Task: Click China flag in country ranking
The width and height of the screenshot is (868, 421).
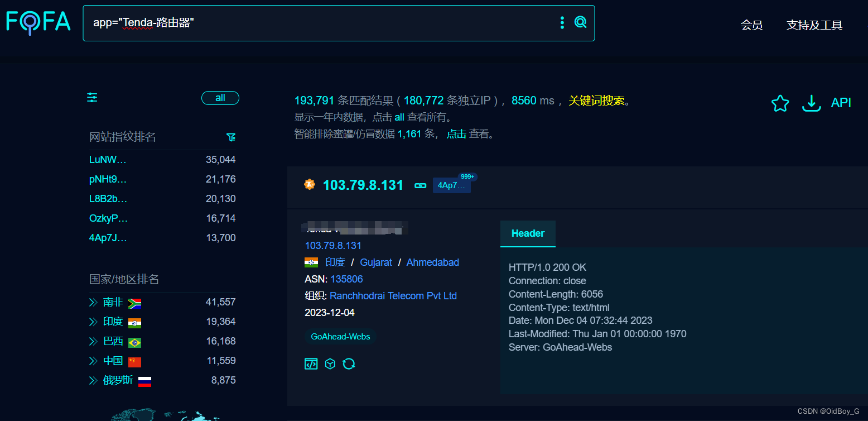Action: coord(134,362)
